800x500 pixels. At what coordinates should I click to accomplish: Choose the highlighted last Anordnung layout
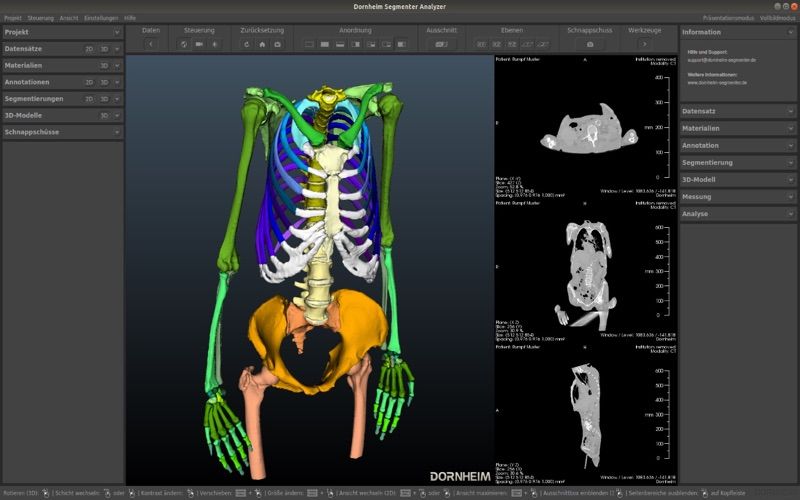pyautogui.click(x=402, y=44)
